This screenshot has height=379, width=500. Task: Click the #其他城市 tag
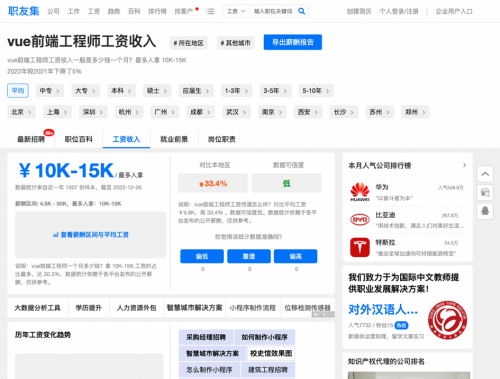[x=235, y=43]
